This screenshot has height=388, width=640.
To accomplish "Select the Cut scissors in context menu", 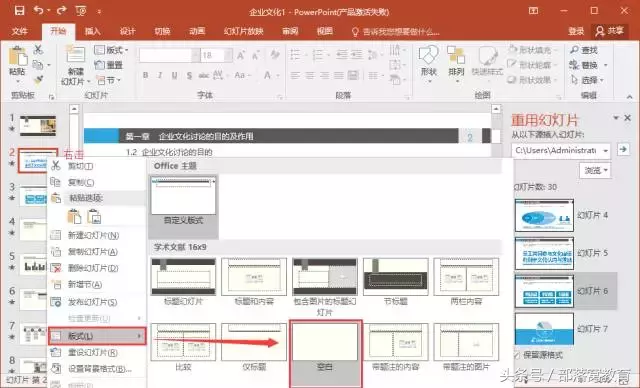I will pyautogui.click(x=56, y=166).
